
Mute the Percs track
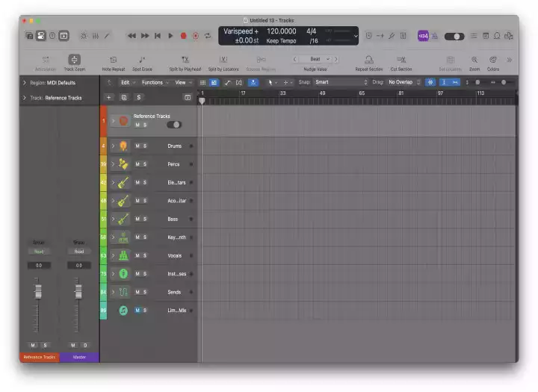point(137,164)
